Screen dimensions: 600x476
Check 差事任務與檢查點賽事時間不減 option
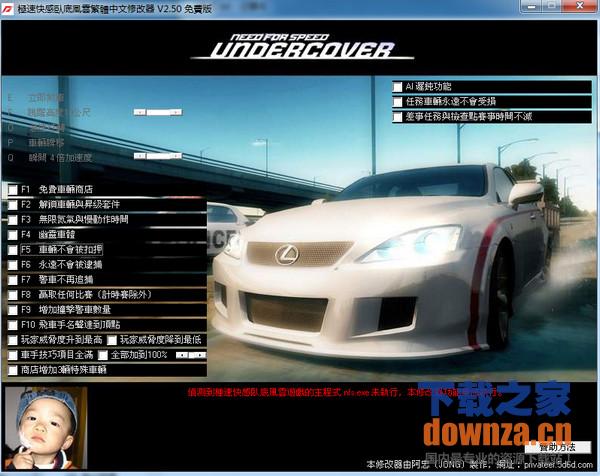click(x=398, y=117)
